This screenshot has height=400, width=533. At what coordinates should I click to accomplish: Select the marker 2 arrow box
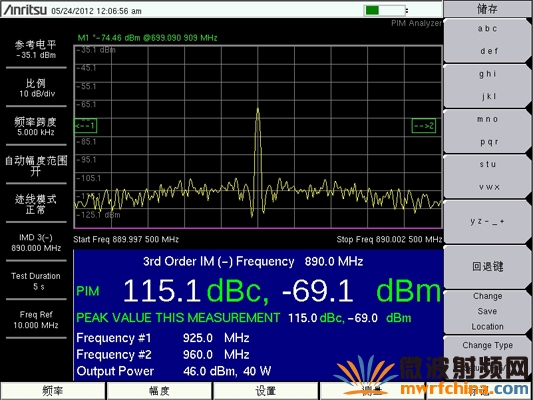[424, 126]
